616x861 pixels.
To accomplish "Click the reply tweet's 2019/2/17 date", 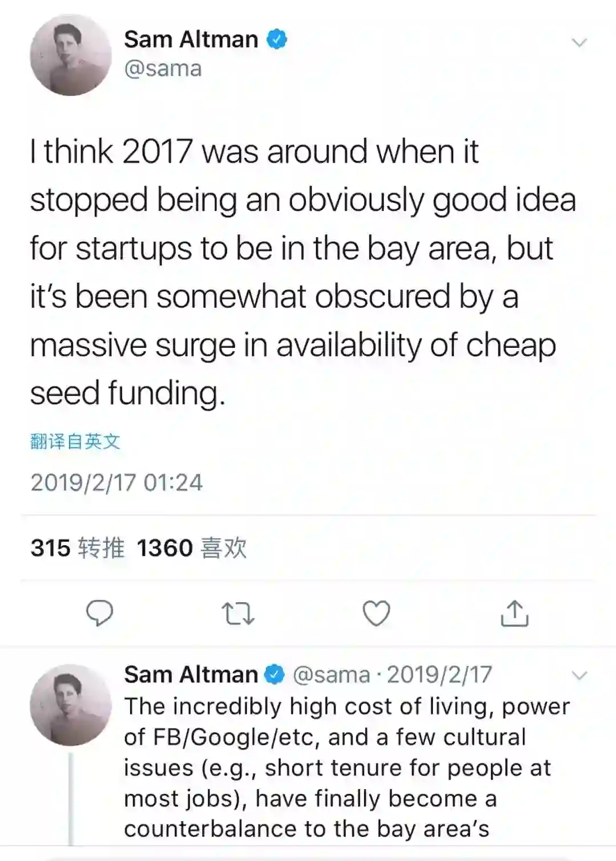I will pos(439,675).
